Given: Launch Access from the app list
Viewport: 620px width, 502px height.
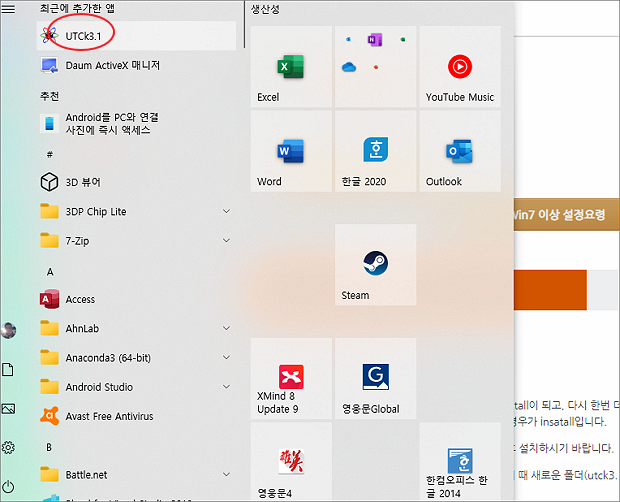Looking at the screenshot, I should click(136, 299).
